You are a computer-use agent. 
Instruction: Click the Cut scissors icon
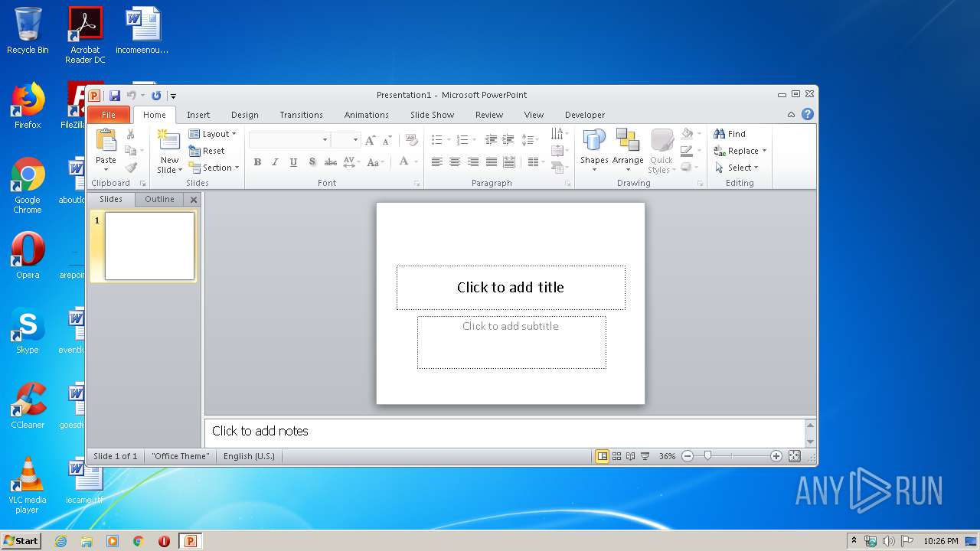131,134
